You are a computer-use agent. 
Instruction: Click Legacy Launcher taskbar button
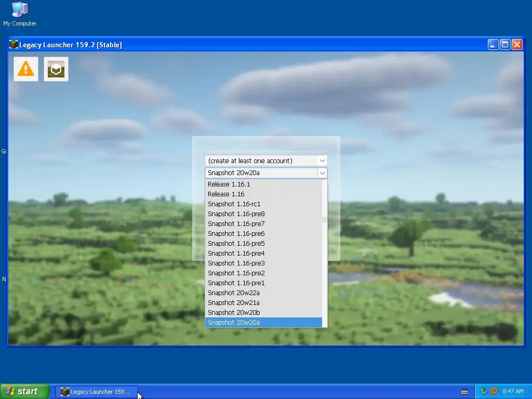tap(97, 392)
